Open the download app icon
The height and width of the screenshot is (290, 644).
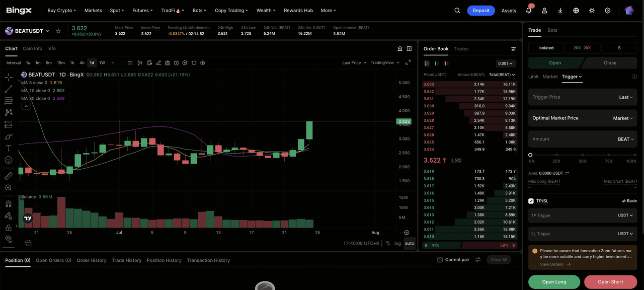coord(560,10)
